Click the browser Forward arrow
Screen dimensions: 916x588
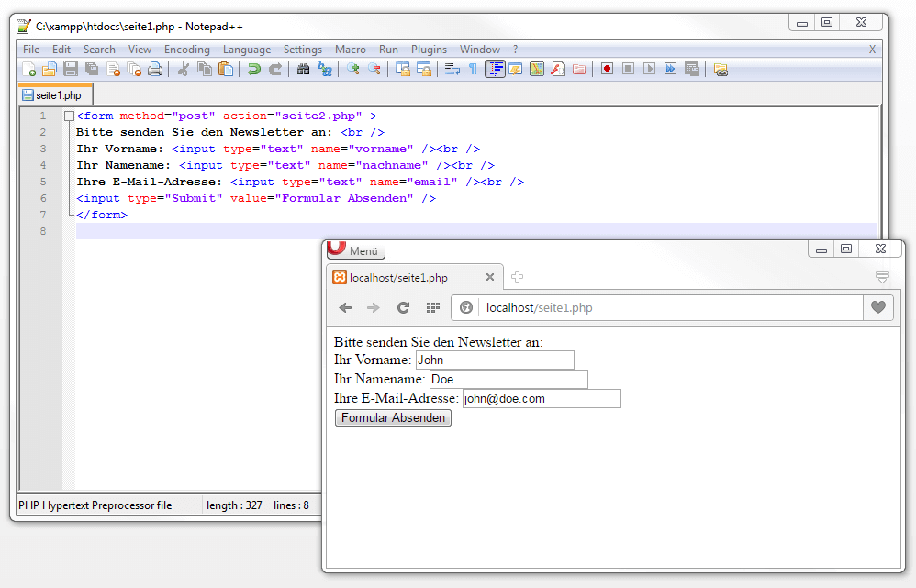coord(374,307)
